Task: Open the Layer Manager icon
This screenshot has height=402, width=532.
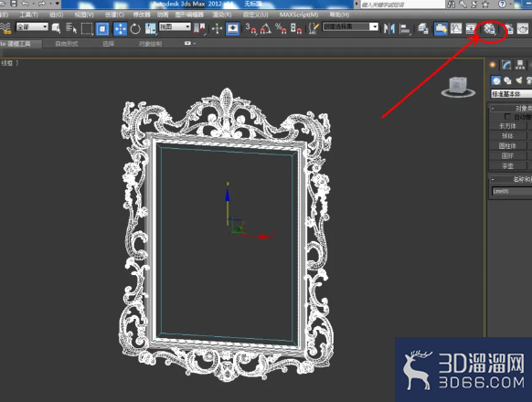Action: point(423,28)
